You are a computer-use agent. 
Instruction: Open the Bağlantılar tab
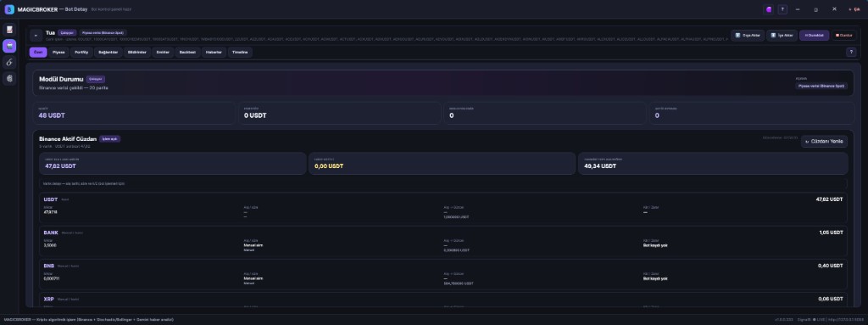(108, 52)
